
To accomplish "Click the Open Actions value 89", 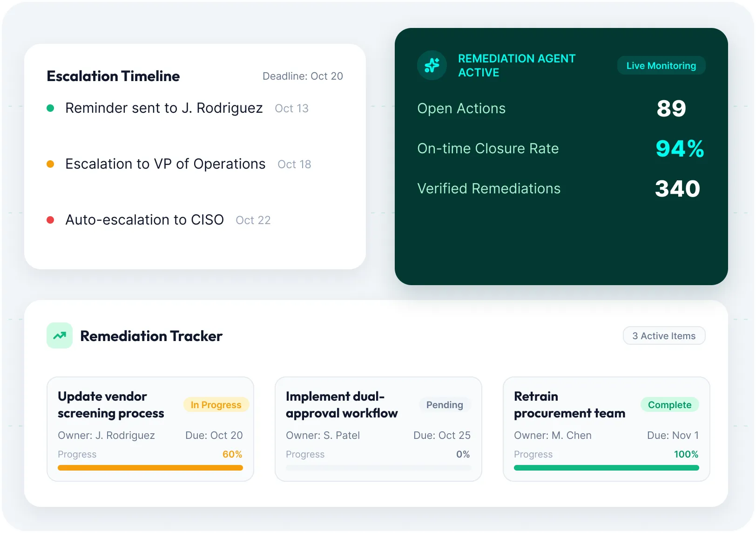I will click(671, 109).
